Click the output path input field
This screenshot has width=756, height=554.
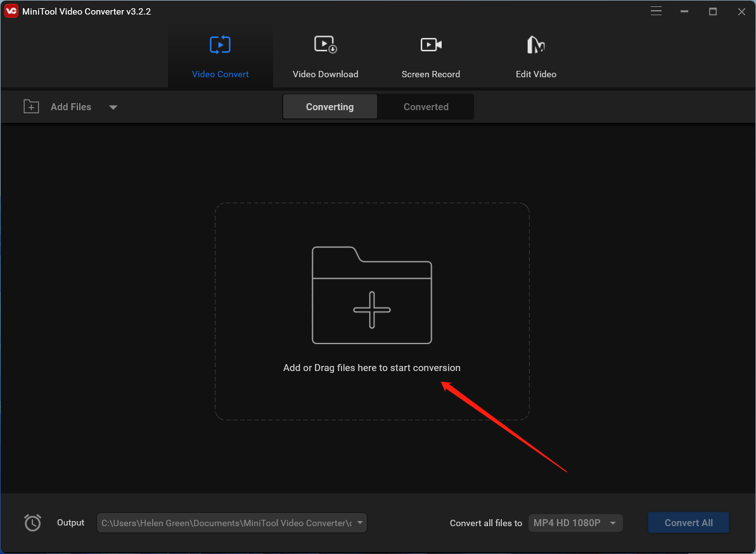222,522
